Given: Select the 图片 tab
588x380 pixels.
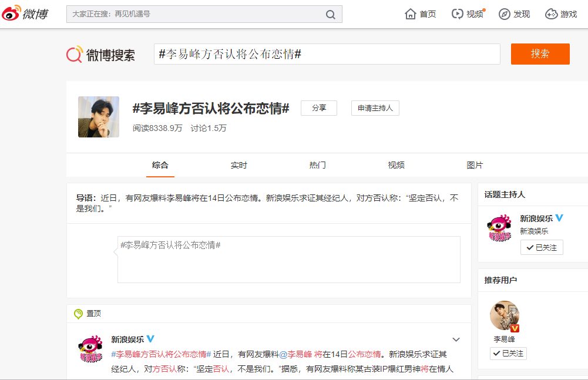Looking at the screenshot, I should pyautogui.click(x=475, y=166).
